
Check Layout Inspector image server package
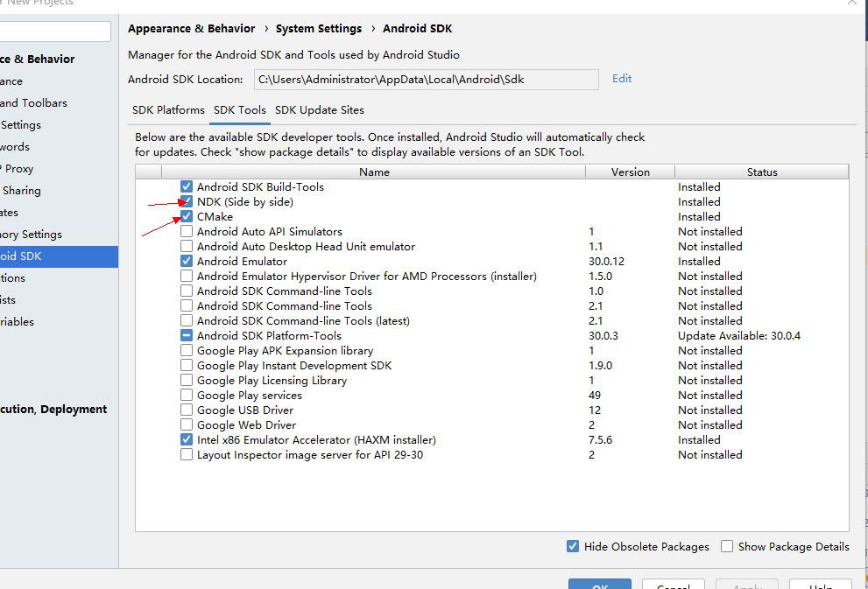187,454
